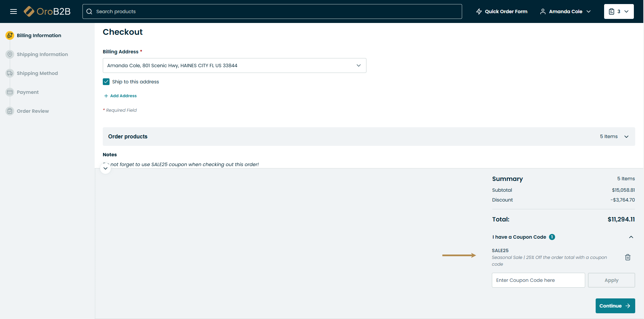This screenshot has width=644, height=319.
Task: Click the Shipping Method truck icon
Action: tap(10, 73)
